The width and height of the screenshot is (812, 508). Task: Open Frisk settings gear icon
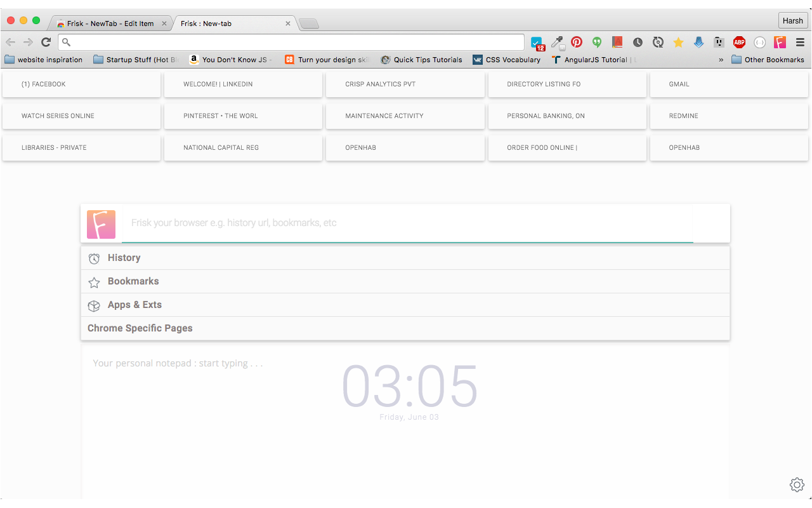(x=797, y=485)
